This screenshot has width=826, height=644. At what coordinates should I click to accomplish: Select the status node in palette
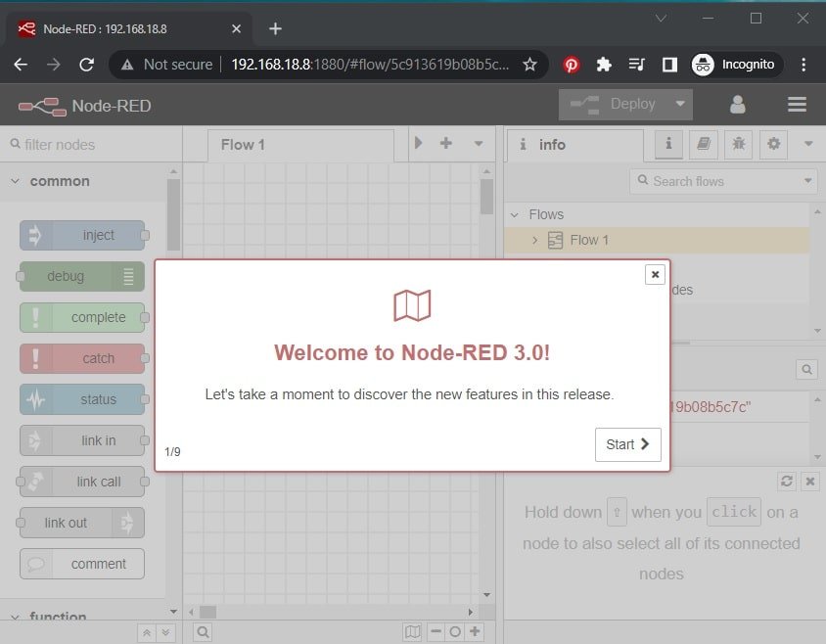(82, 399)
